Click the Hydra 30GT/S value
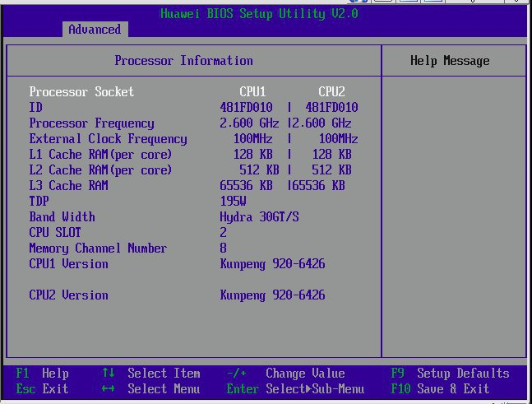 [x=259, y=217]
